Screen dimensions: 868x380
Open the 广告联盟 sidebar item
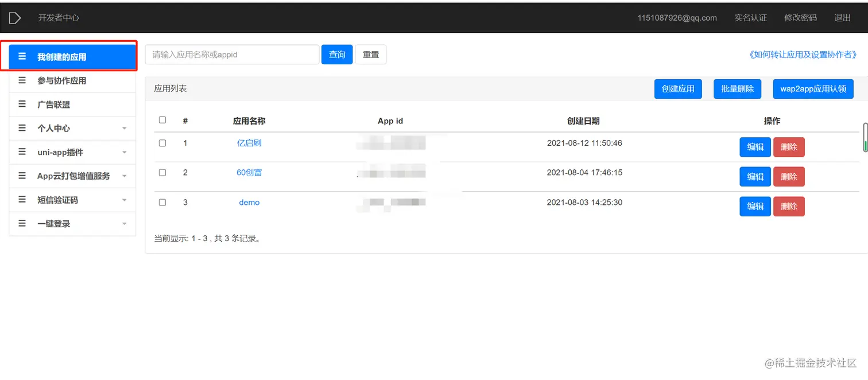pos(72,104)
